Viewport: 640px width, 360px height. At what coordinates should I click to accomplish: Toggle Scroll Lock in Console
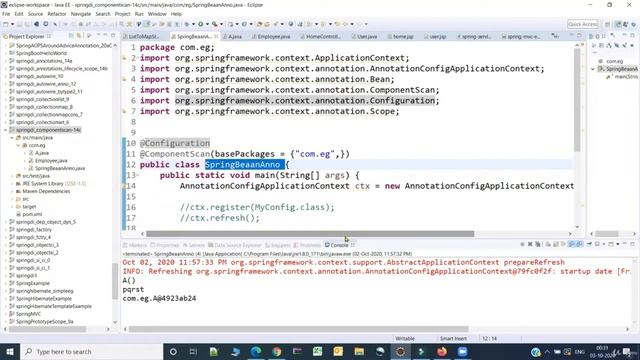(x=556, y=244)
